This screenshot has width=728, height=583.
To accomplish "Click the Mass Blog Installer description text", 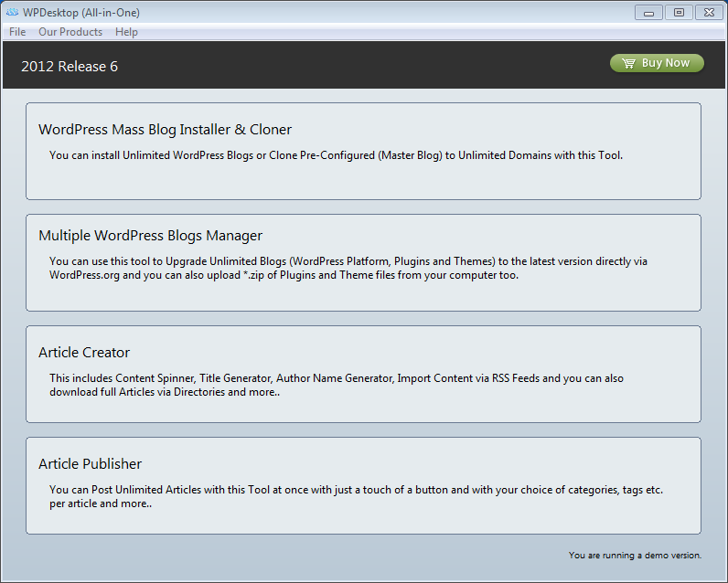I will click(x=336, y=155).
